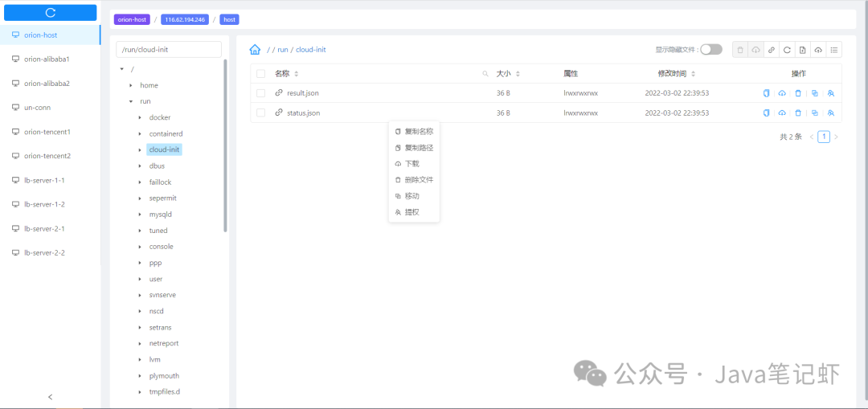
Task: Click sort arrows beside 名称 header
Action: tap(296, 74)
